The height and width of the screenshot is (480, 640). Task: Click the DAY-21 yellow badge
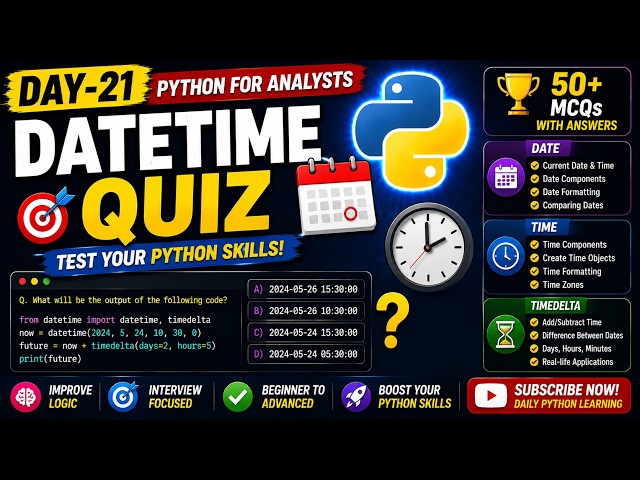77,89
